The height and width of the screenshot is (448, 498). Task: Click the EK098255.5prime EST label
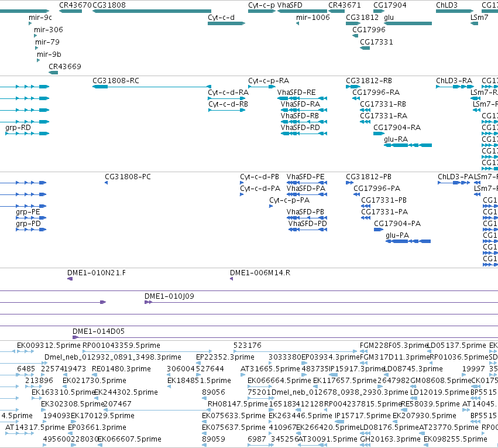pos(455,439)
